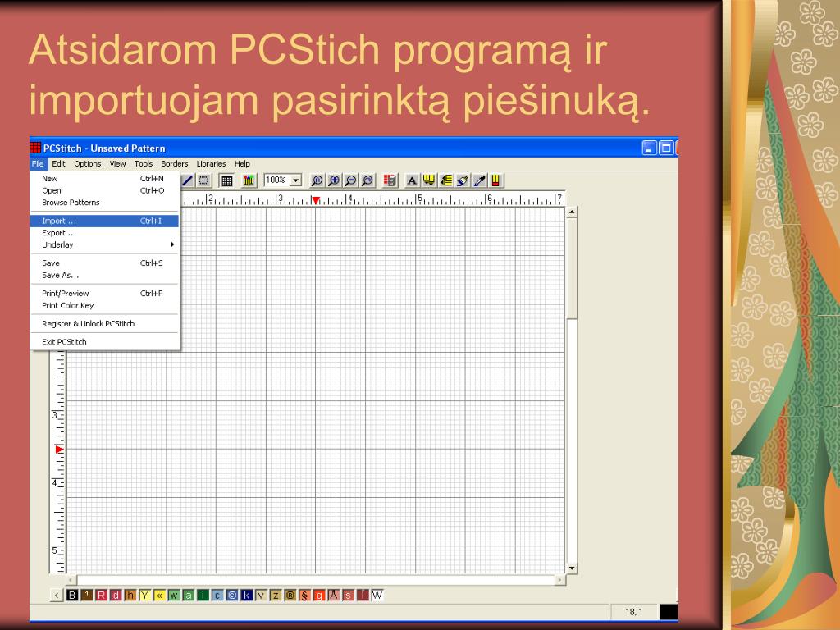Click the yellow and red highlight icon

[496, 180]
